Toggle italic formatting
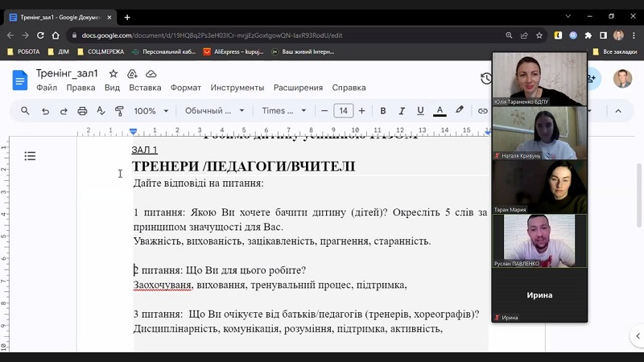 pyautogui.click(x=402, y=111)
